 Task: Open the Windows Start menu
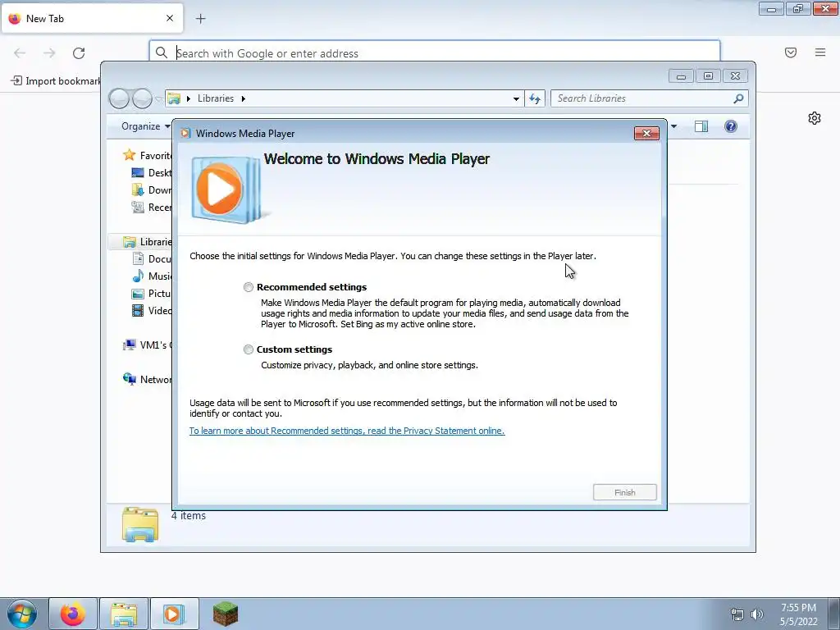[22, 614]
